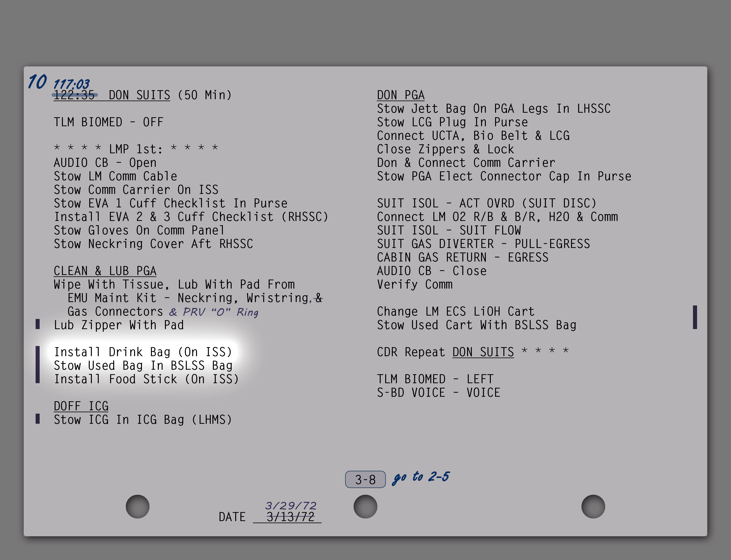731x560 pixels.
Task: Click the right binder hole
Action: (593, 506)
